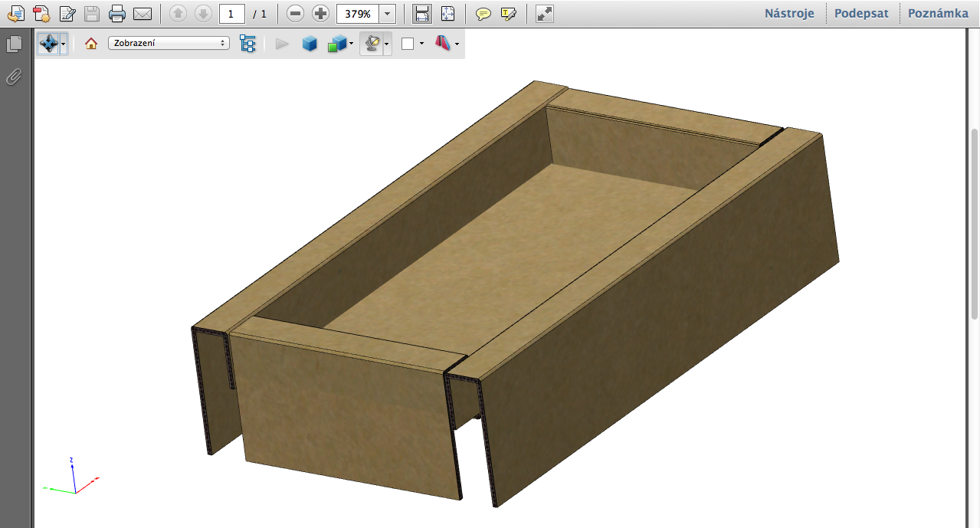
Task: Click the zoom value field 379%
Action: click(x=358, y=13)
